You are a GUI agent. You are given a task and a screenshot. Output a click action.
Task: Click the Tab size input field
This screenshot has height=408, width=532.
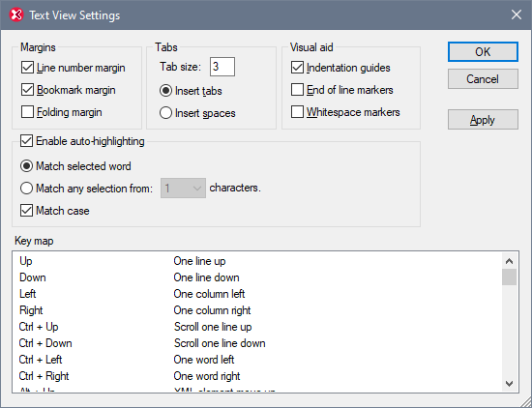click(x=222, y=67)
